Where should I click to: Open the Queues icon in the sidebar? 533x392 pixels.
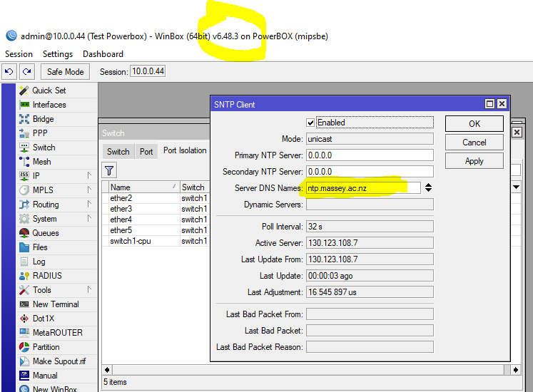(24, 233)
